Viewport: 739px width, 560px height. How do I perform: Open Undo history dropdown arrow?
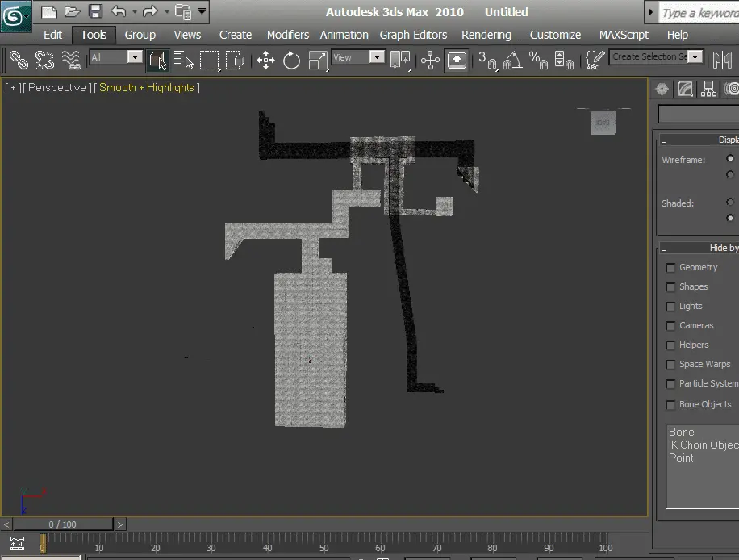pyautogui.click(x=134, y=12)
